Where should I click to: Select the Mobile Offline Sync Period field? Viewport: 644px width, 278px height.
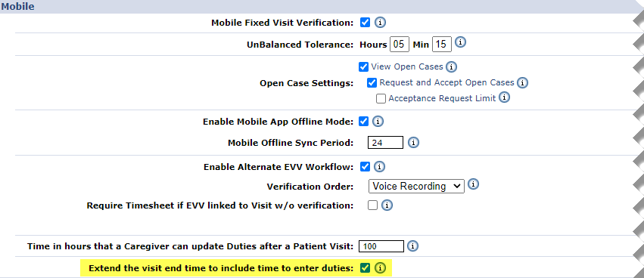(385, 143)
